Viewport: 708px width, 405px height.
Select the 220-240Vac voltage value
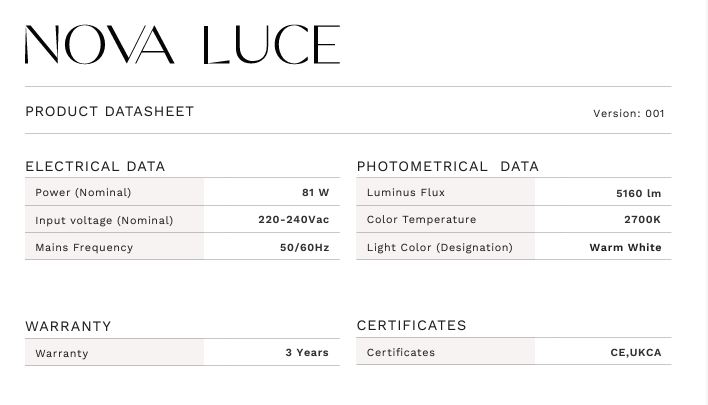293,220
